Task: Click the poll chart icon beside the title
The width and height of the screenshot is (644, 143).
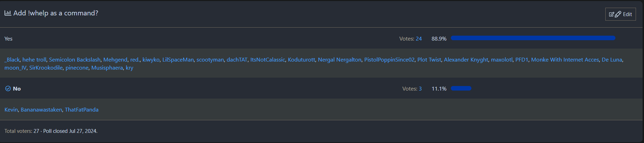Action: (8, 13)
